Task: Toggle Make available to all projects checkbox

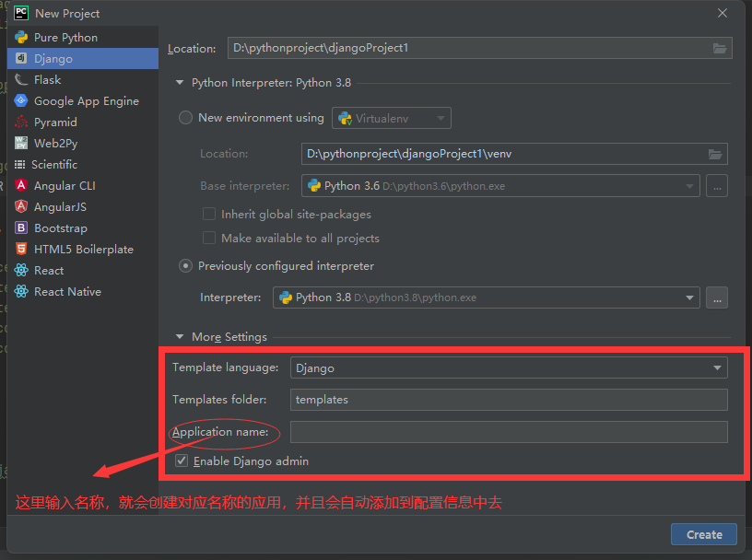Action: tap(209, 238)
